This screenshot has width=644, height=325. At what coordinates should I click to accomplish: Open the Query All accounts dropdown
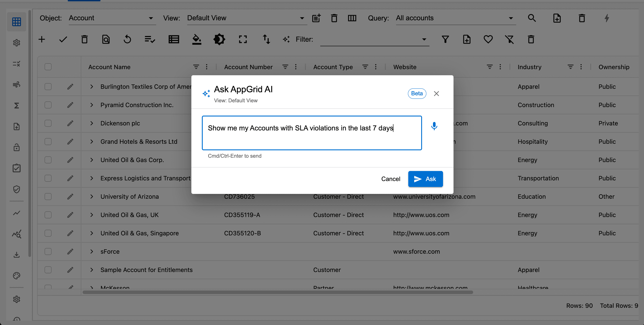coord(456,18)
